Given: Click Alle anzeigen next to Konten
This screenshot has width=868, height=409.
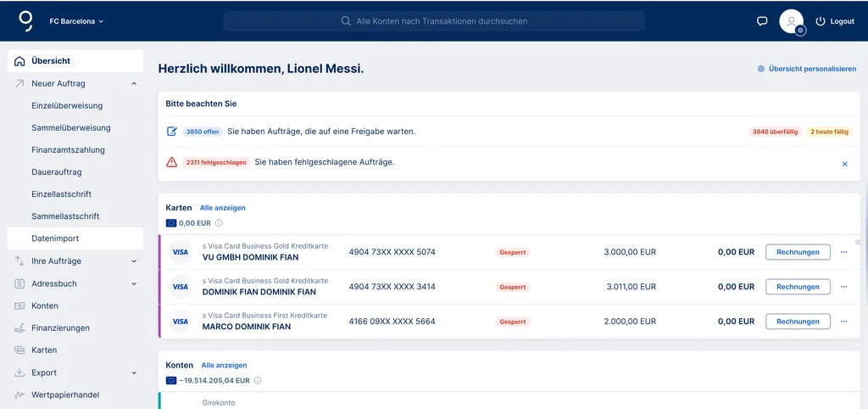Looking at the screenshot, I should (224, 365).
